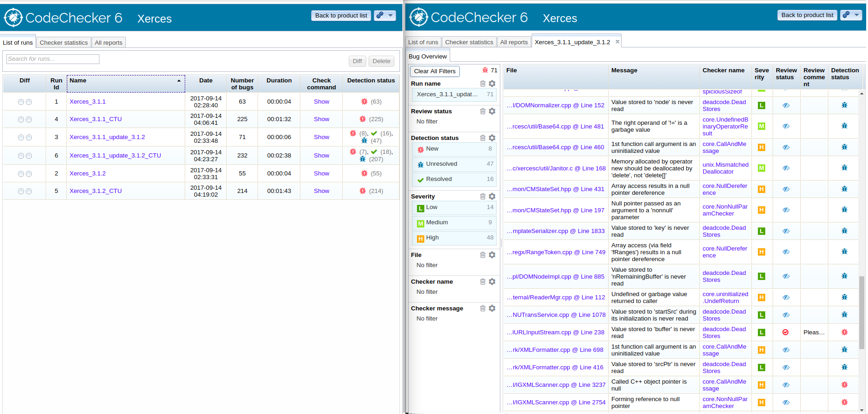Click the gear icon next to Checker name
The image size is (868, 414).
492,282
